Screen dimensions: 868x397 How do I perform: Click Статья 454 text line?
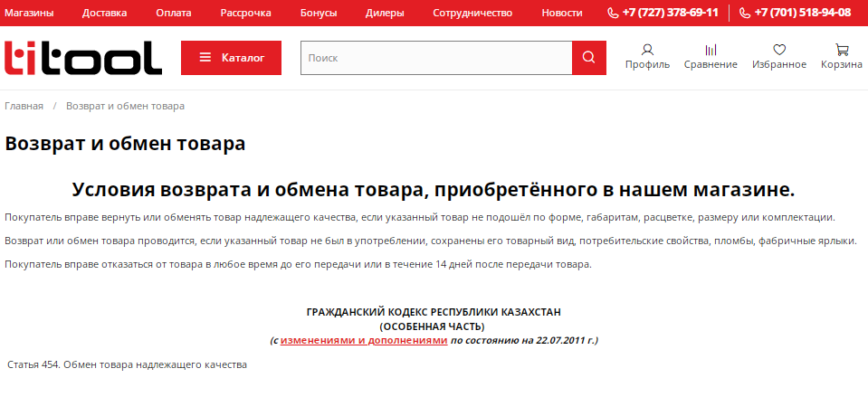click(x=128, y=365)
